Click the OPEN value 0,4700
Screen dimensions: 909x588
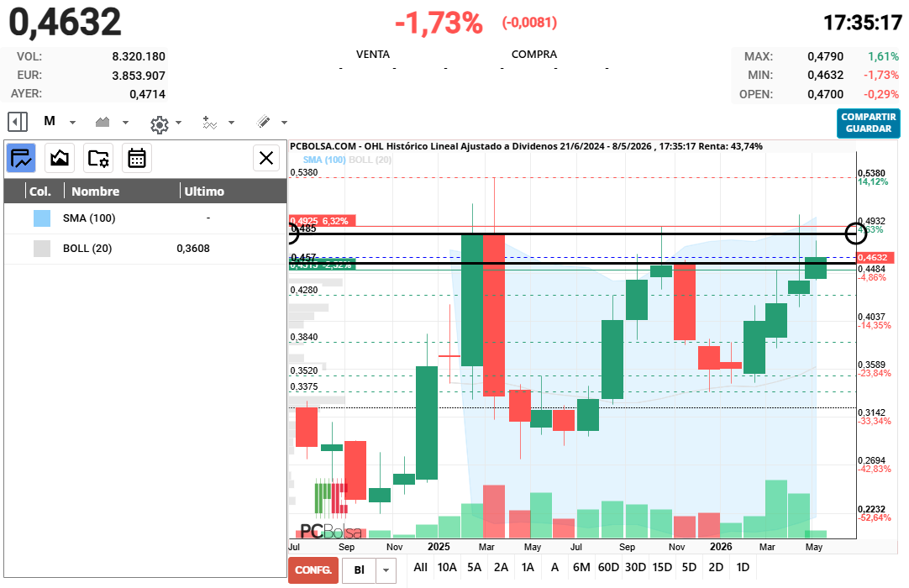pyautogui.click(x=825, y=94)
